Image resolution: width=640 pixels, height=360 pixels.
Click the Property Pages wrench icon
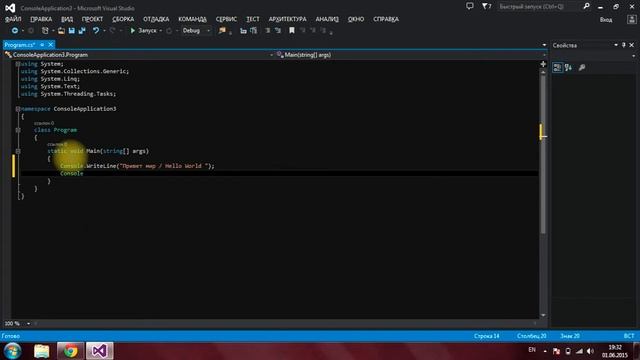tap(582, 68)
